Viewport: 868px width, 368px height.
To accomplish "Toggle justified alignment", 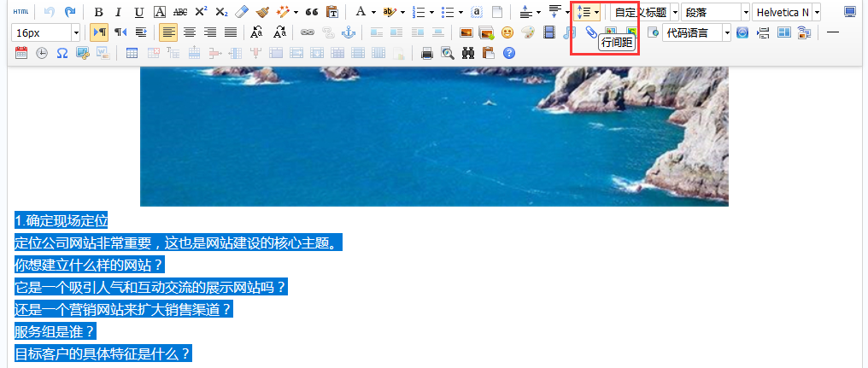I will [231, 32].
